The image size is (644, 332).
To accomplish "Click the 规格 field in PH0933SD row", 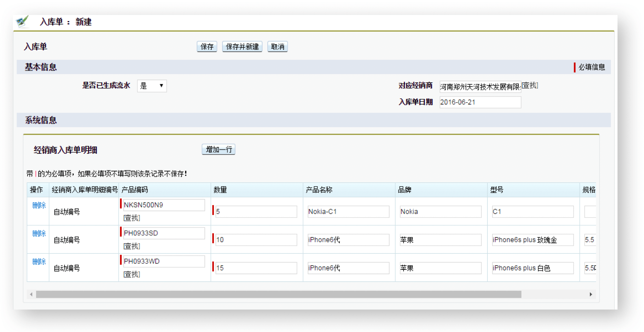I will pos(590,240).
